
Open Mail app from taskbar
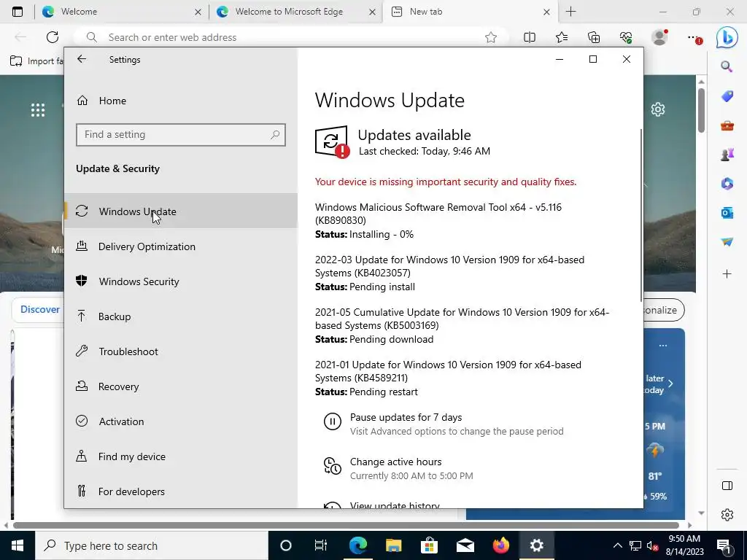[465, 545]
